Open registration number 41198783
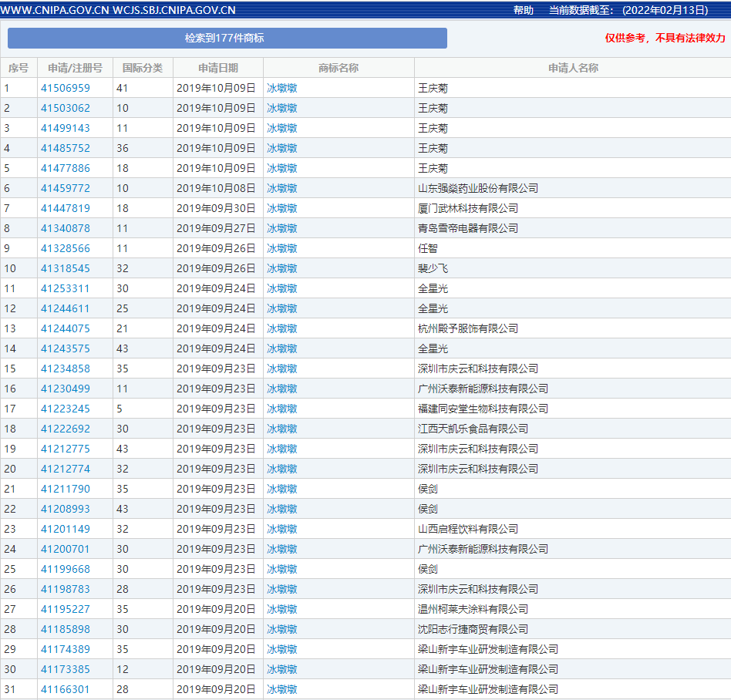This screenshot has width=731, height=700. tap(66, 589)
